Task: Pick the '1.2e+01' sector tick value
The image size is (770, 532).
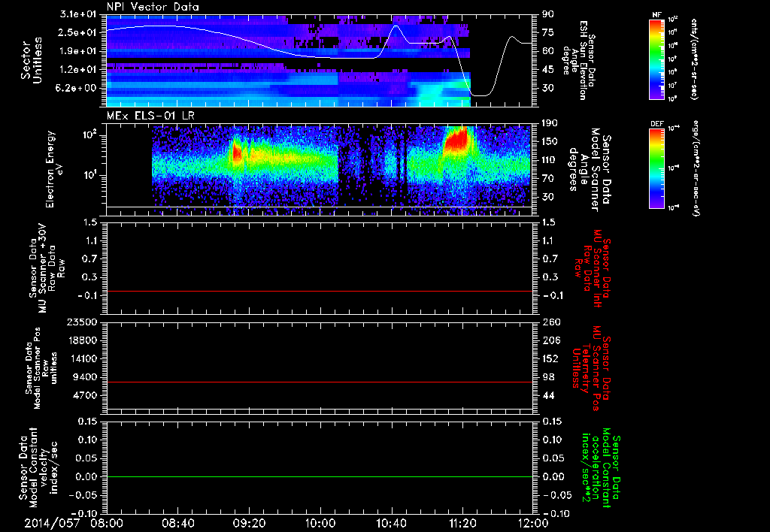Action: tap(77, 70)
